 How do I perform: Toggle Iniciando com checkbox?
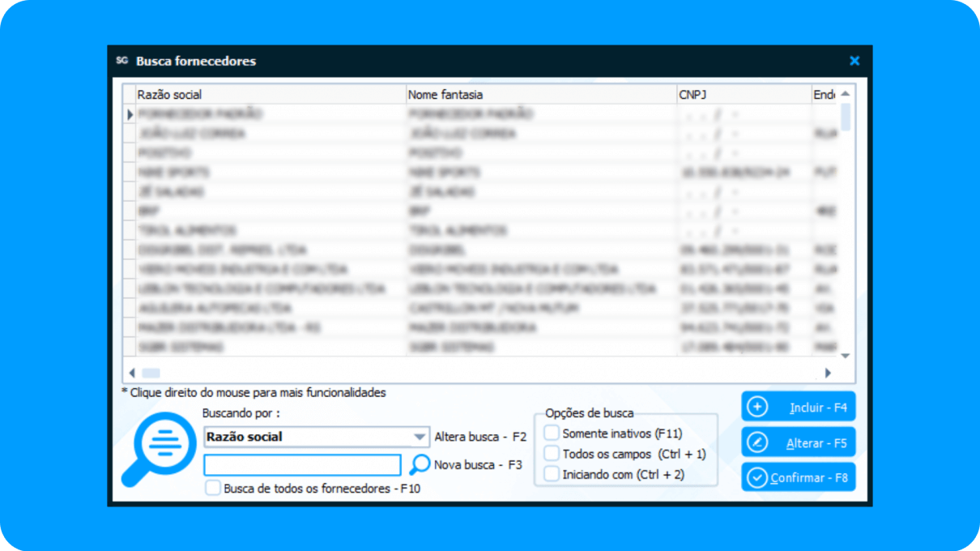[x=552, y=474]
